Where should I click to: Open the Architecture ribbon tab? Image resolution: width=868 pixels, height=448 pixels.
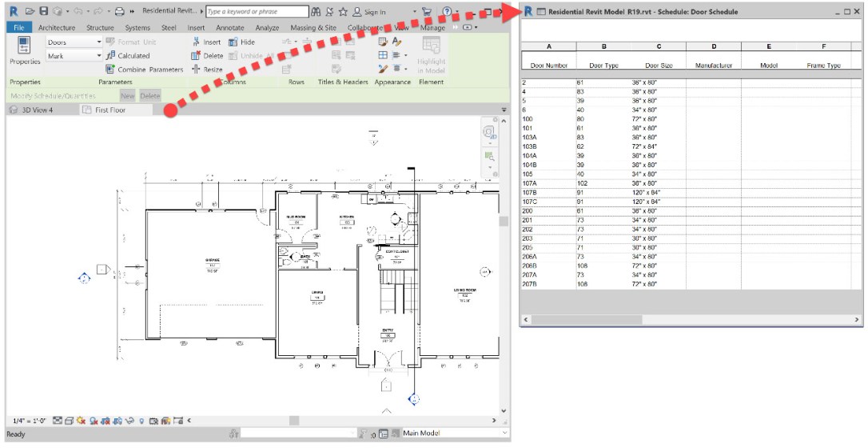[x=56, y=28]
